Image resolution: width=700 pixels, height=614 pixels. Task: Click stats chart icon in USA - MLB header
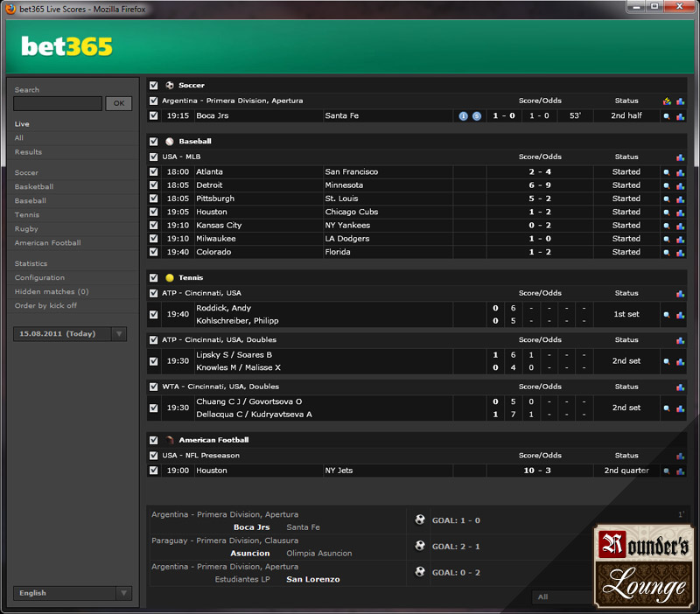coord(681,157)
